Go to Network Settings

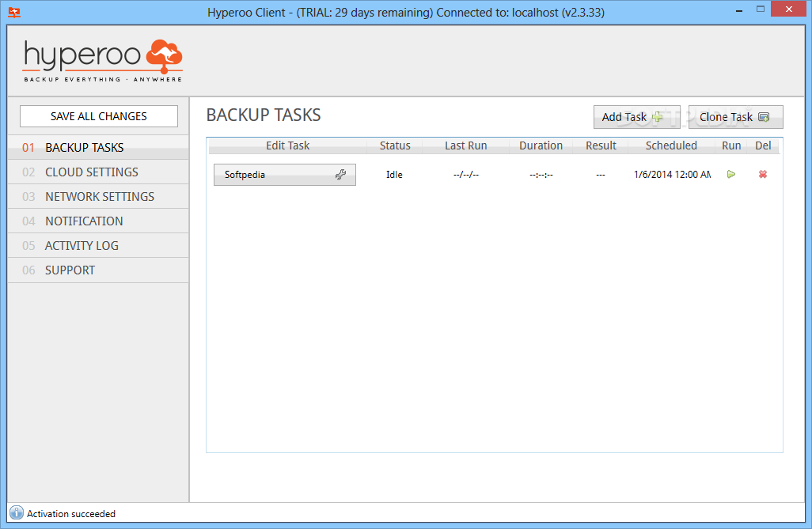pyautogui.click(x=98, y=197)
